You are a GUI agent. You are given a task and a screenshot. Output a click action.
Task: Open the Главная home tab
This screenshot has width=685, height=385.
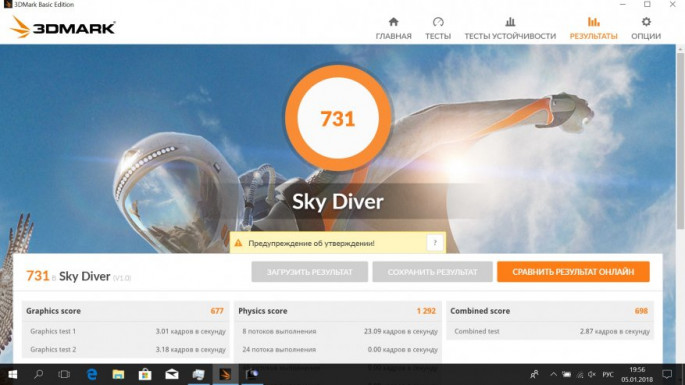tap(393, 28)
